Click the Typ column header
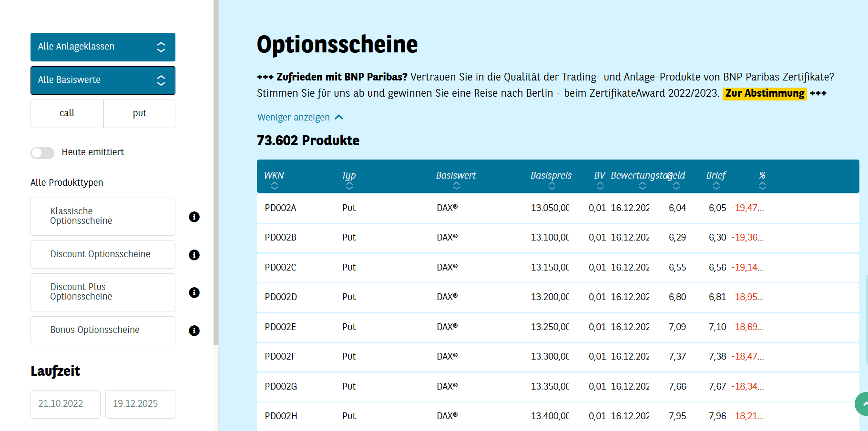 [x=348, y=175]
